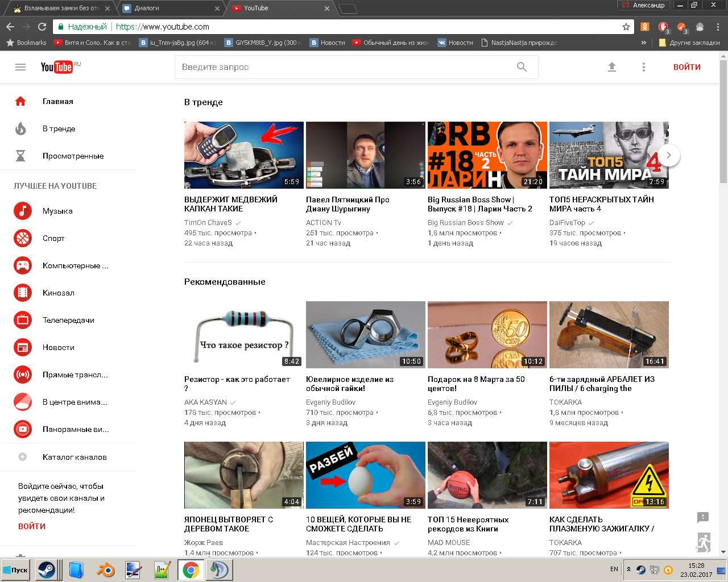
Task: Open the Витя и Соло bookmark
Action: pyautogui.click(x=92, y=43)
